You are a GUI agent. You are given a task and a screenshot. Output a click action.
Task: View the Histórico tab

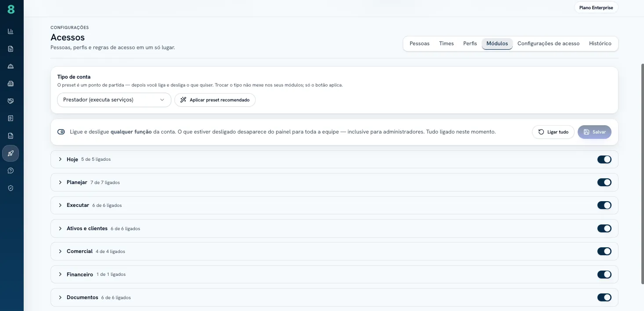(x=600, y=43)
